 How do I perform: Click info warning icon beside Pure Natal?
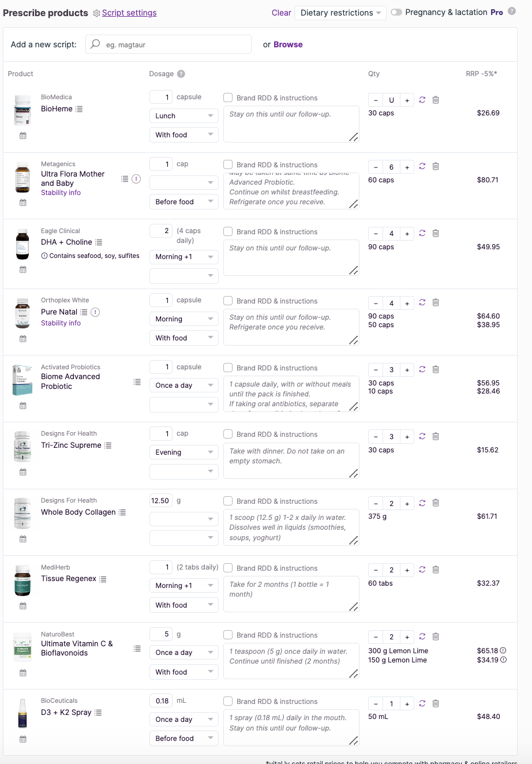point(96,312)
